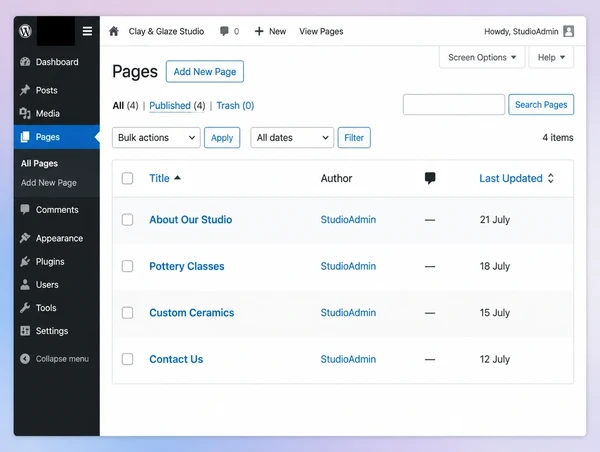Viewport: 600px width, 452px height.
Task: Click the home icon beside Clay & Glaze Studio
Action: [x=114, y=31]
